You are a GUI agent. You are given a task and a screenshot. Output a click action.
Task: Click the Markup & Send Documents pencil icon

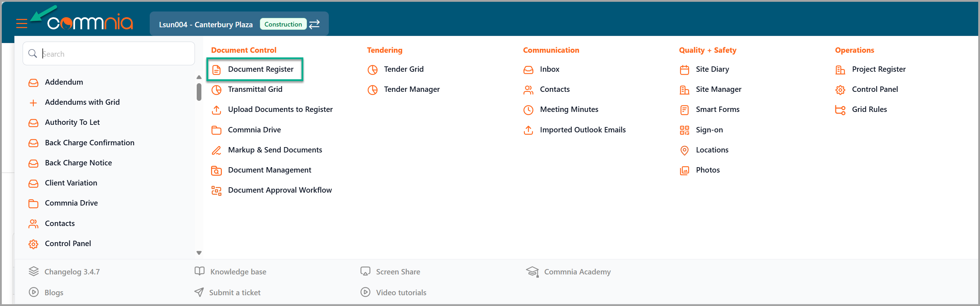click(216, 151)
